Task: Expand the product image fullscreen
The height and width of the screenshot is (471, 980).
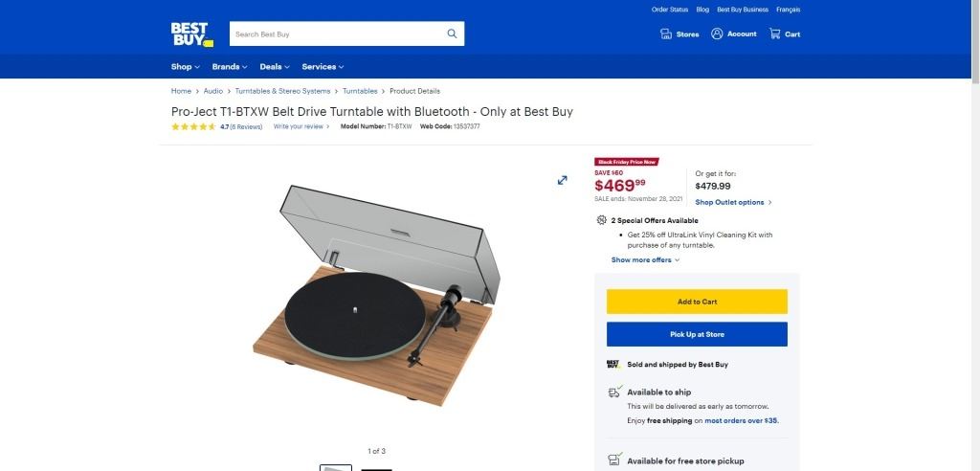Action: click(x=563, y=180)
